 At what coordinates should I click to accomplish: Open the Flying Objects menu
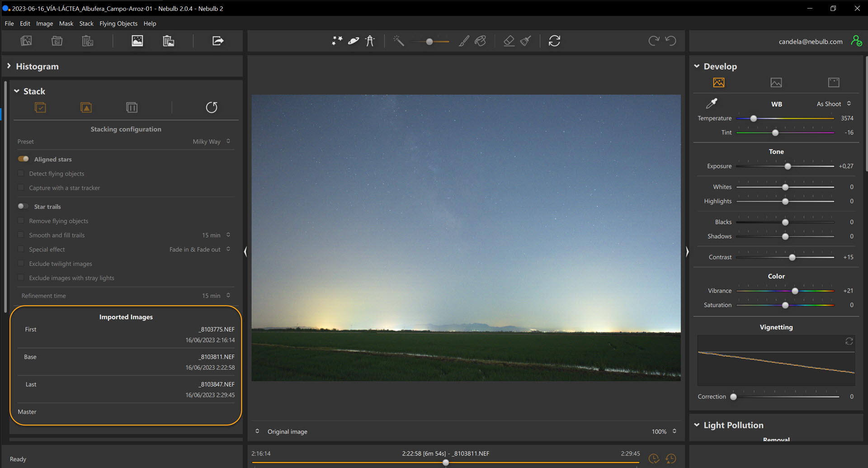[118, 24]
